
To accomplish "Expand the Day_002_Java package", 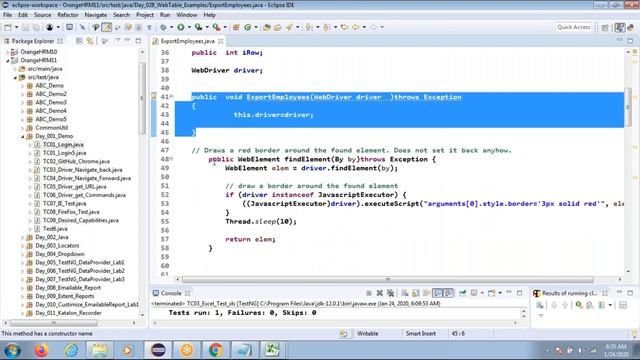I will click(22, 237).
